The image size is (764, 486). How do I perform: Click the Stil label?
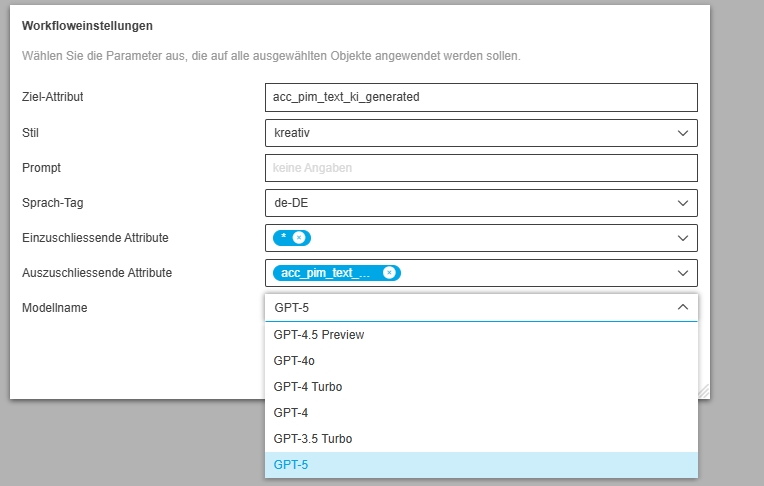(x=30, y=133)
